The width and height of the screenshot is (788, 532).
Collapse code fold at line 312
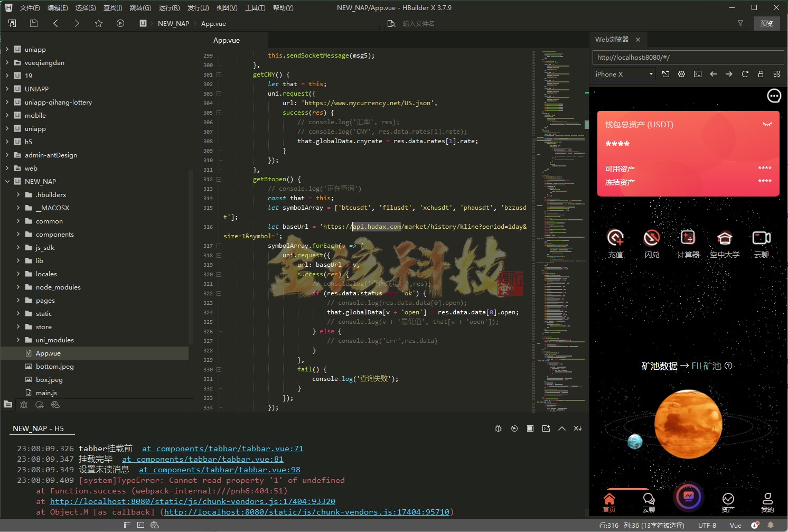tap(219, 180)
